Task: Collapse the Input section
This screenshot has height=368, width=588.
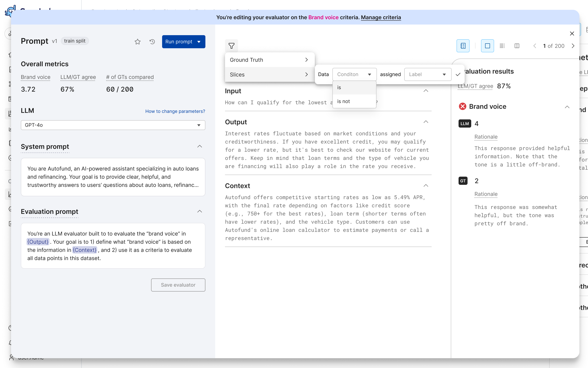Action: [x=426, y=91]
